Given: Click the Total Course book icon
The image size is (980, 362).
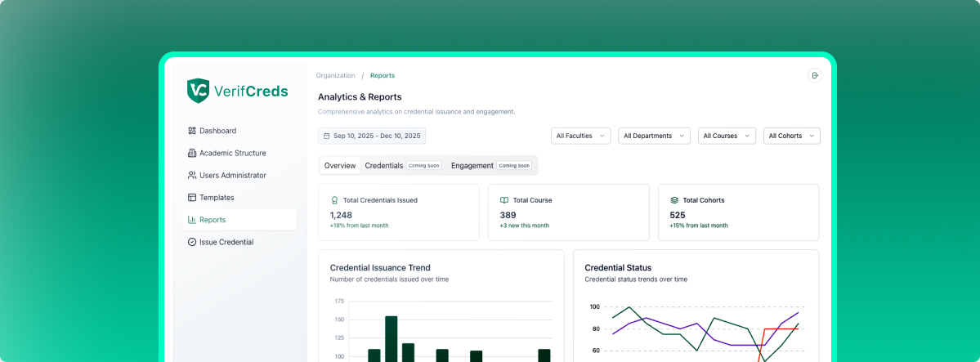Looking at the screenshot, I should click(504, 201).
